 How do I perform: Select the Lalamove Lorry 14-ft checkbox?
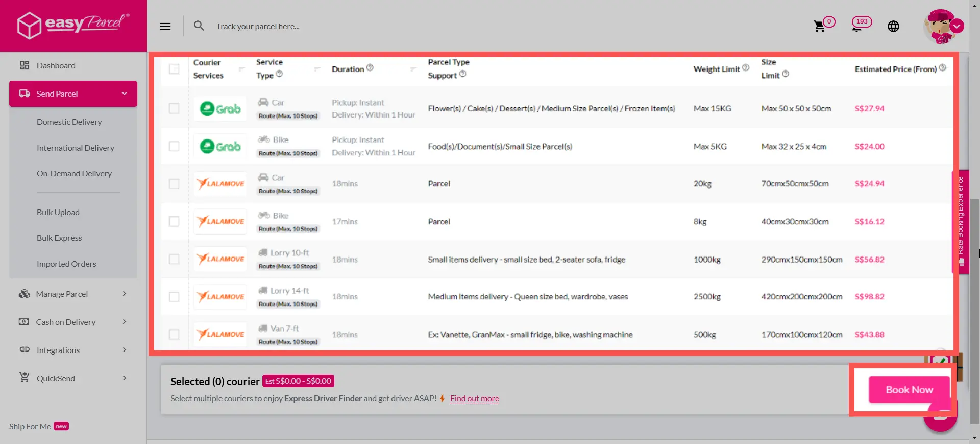[174, 297]
